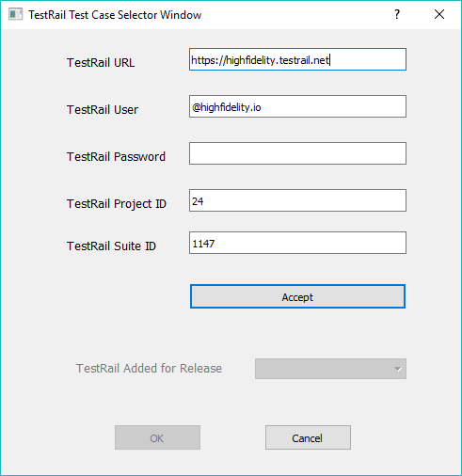The height and width of the screenshot is (476, 462).
Task: Click the TestRail User label
Action: [x=103, y=110]
